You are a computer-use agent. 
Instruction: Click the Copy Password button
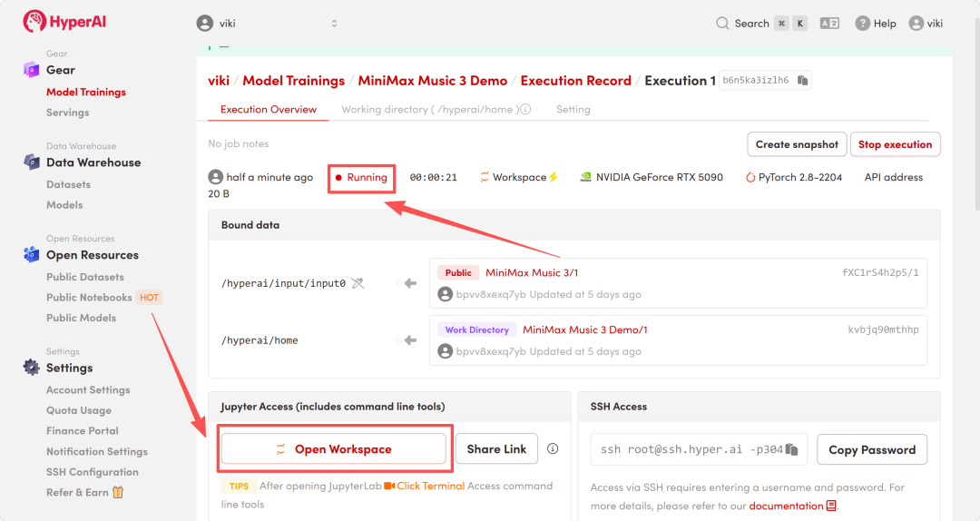tap(872, 449)
